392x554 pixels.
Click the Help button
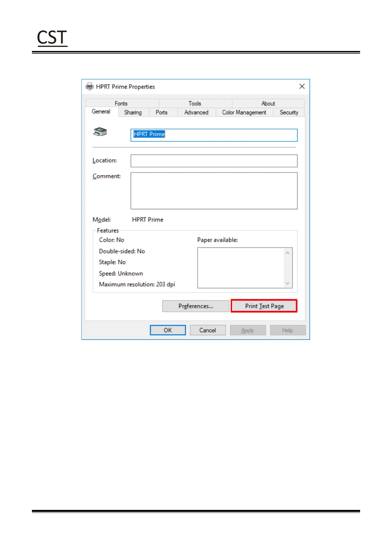288,330
